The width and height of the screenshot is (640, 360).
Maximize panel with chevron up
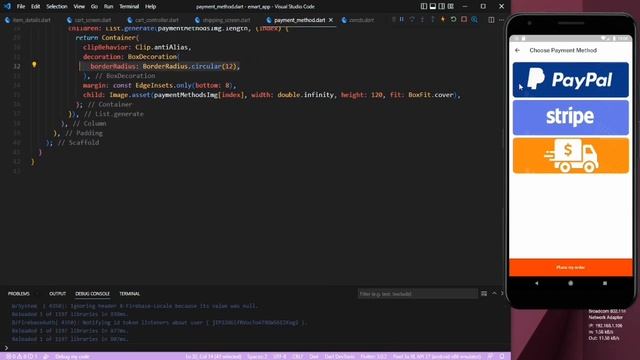pos(494,293)
